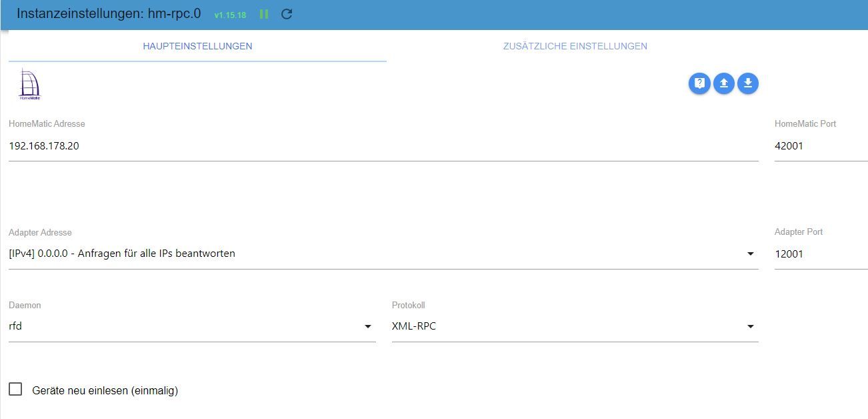
Task: Click the HomeMatic Port label
Action: (805, 124)
